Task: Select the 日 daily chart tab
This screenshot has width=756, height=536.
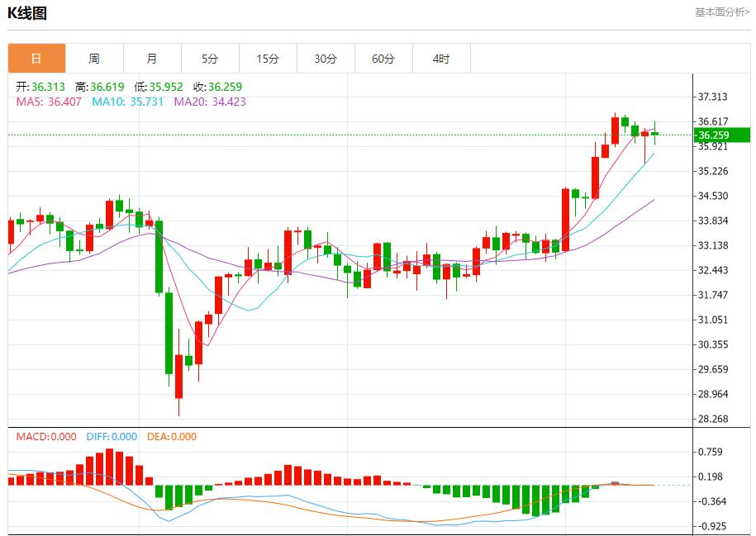Action: coord(36,59)
